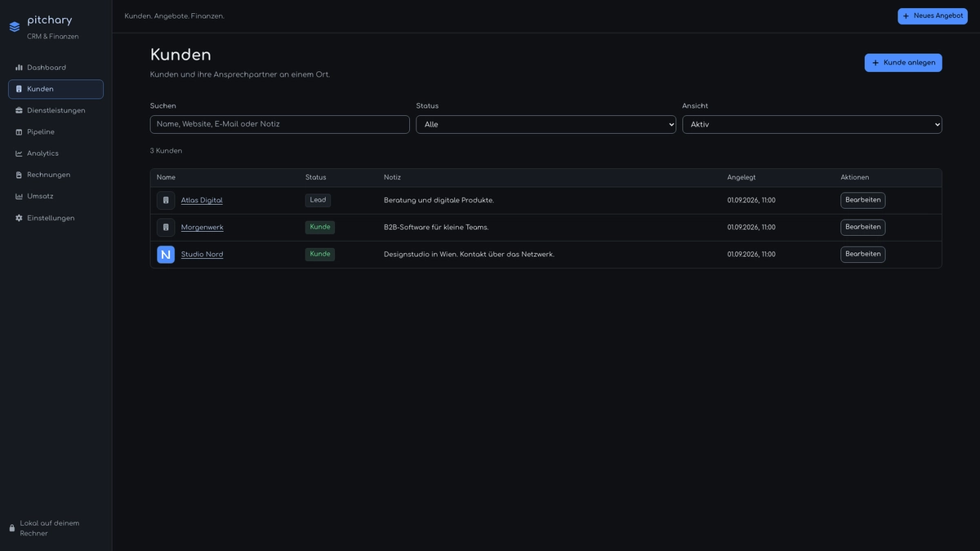Image resolution: width=980 pixels, height=551 pixels.
Task: Click the Kunde anlegen button
Action: coord(903,63)
